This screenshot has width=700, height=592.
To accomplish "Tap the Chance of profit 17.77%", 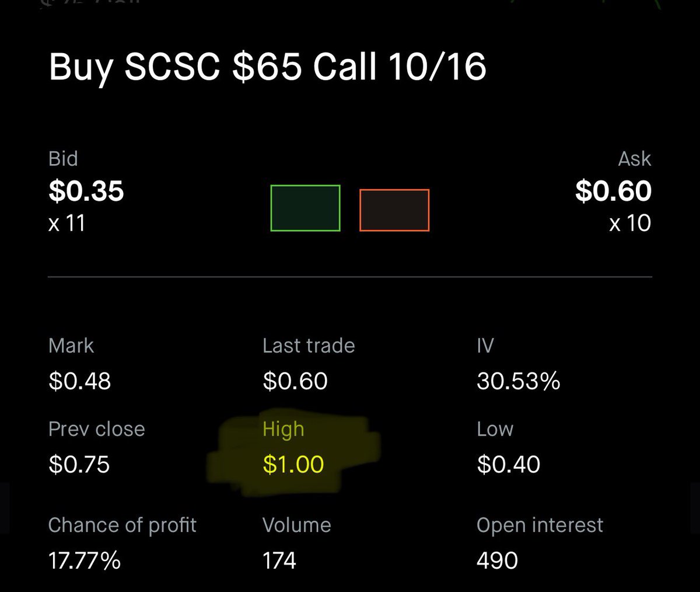I will pos(85,560).
